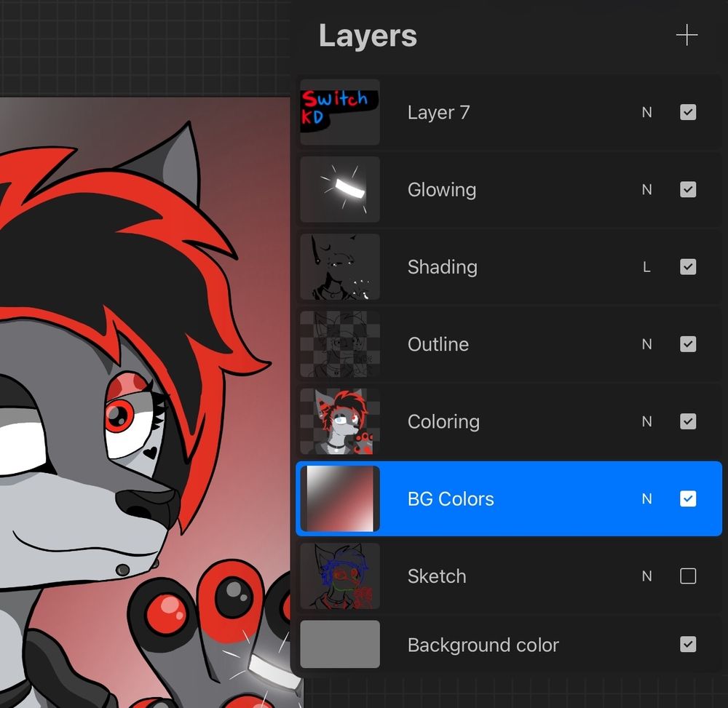Toggle Shading layer visibility checkbox
Image resolution: width=728 pixels, height=708 pixels.
[x=688, y=267]
